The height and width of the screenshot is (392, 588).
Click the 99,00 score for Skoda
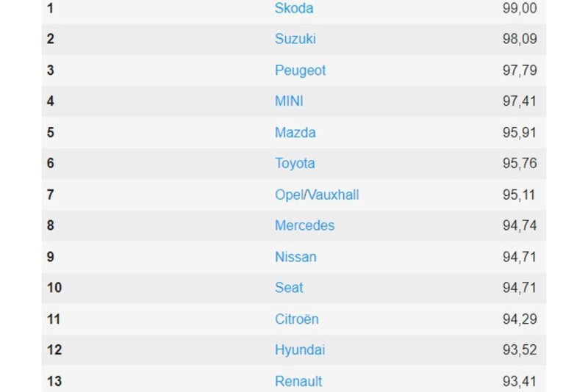[x=520, y=9]
